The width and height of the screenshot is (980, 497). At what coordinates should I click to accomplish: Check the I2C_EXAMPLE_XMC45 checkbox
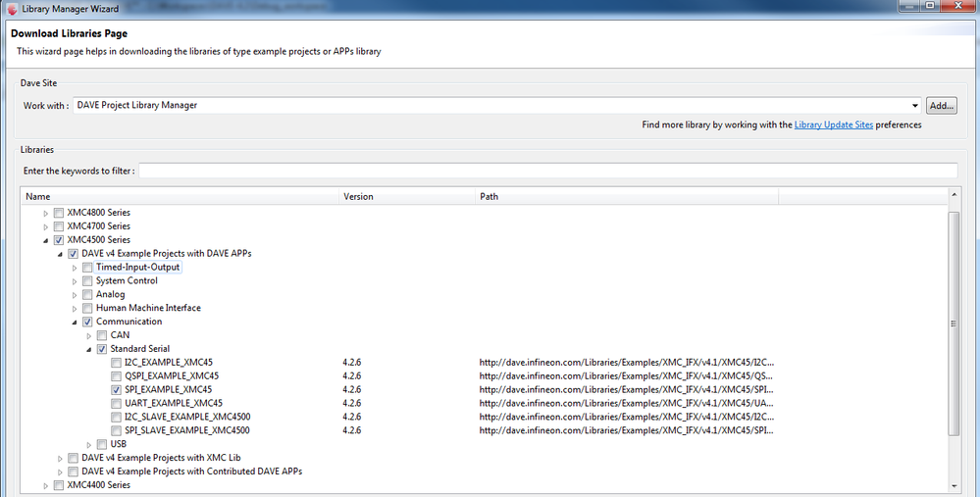click(x=117, y=363)
